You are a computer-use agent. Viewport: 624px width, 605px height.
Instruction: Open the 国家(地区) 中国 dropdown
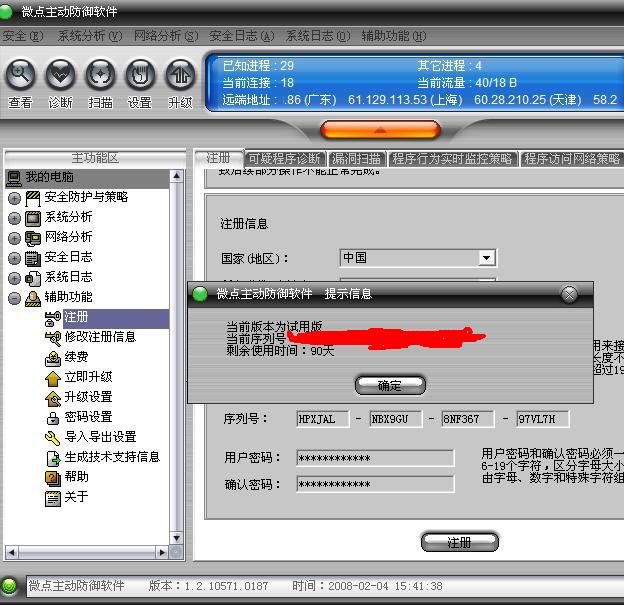(486, 258)
